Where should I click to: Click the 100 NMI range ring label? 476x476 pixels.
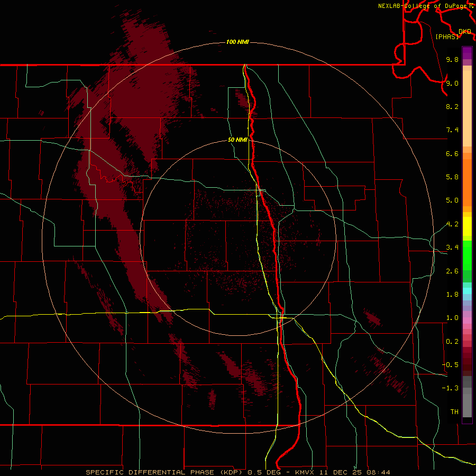click(x=237, y=42)
